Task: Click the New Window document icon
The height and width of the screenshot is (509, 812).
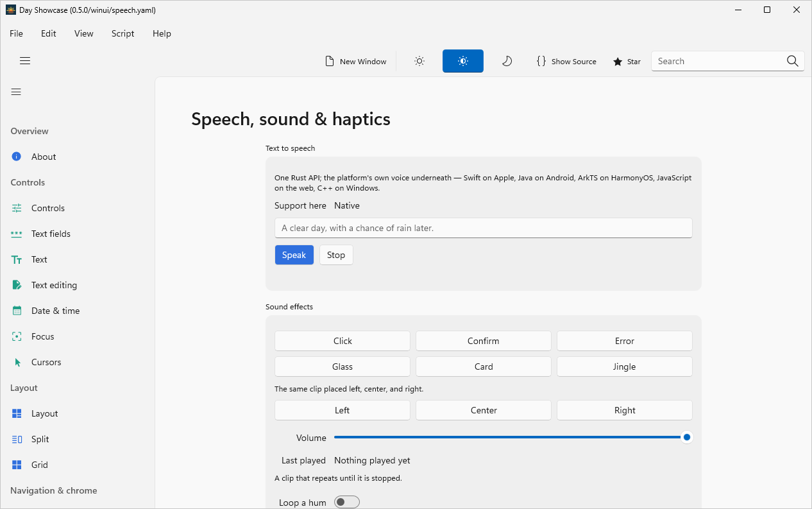Action: [x=330, y=61]
